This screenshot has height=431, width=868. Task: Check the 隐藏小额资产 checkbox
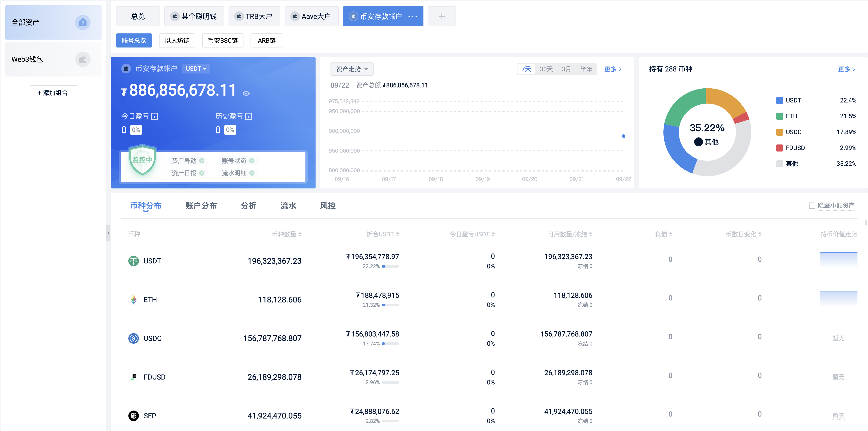click(812, 205)
